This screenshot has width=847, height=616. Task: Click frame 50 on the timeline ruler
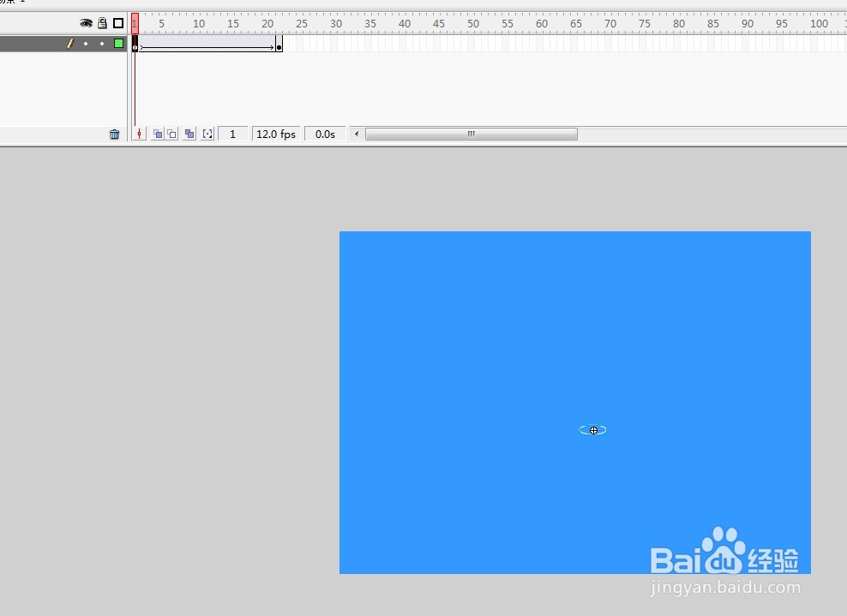(x=473, y=24)
